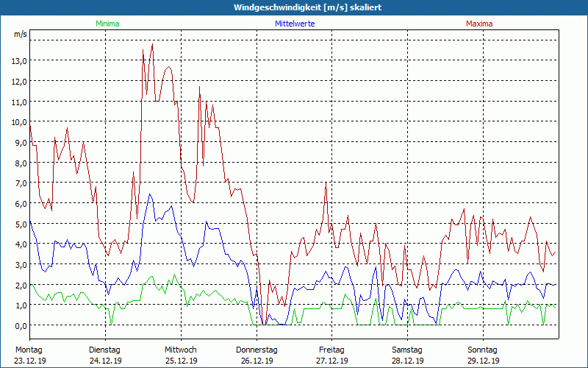Click the '24.12.19' date label
This screenshot has width=588, height=368.
click(106, 361)
